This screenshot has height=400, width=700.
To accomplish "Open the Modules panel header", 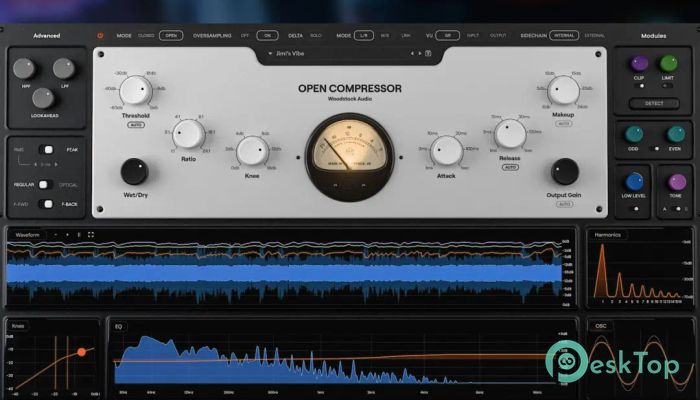I will pyautogui.click(x=654, y=35).
